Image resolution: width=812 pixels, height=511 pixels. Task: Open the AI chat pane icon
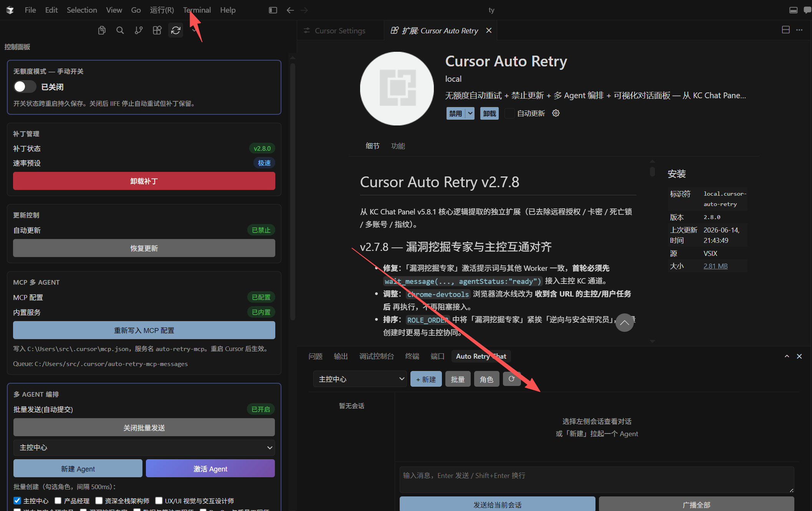[x=807, y=10]
